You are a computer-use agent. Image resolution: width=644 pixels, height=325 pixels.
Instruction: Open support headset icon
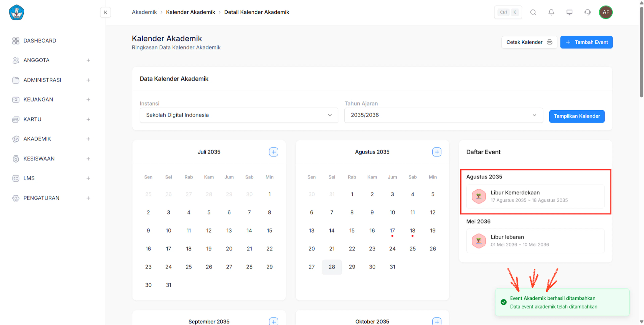coord(587,12)
